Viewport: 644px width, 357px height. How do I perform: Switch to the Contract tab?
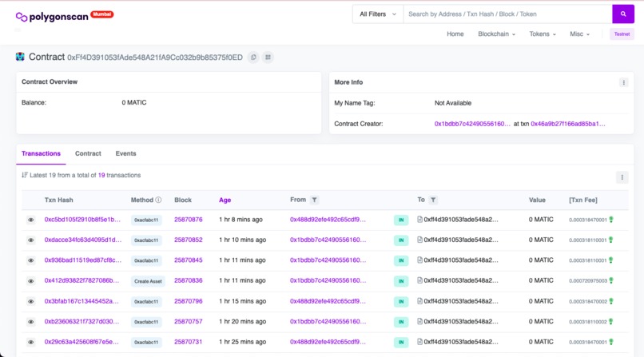[88, 153]
